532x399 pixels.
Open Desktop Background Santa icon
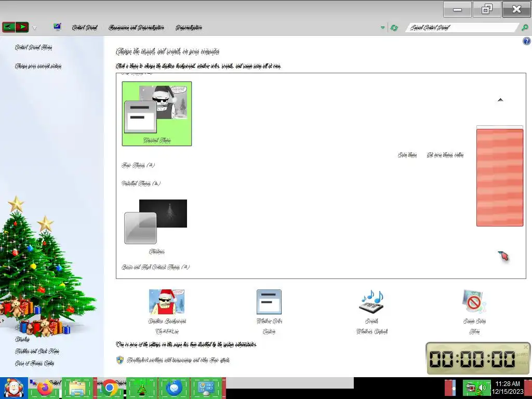[167, 302]
